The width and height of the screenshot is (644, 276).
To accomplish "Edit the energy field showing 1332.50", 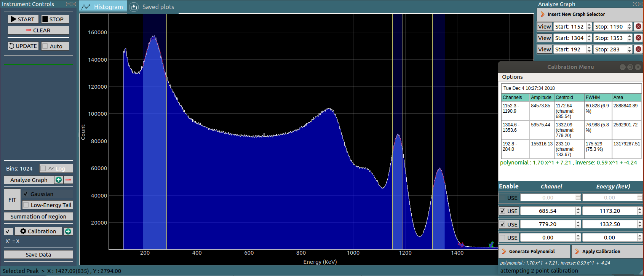I will tap(610, 224).
